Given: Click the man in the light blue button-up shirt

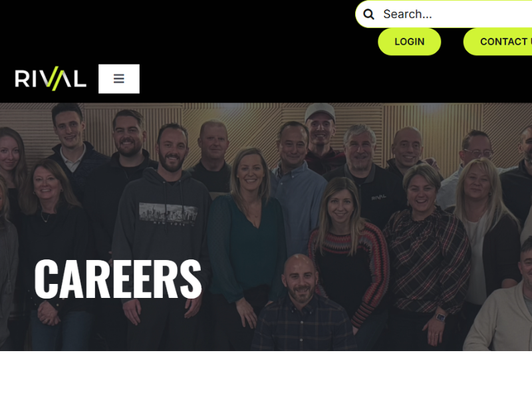Looking at the screenshot, I should coord(297,190).
